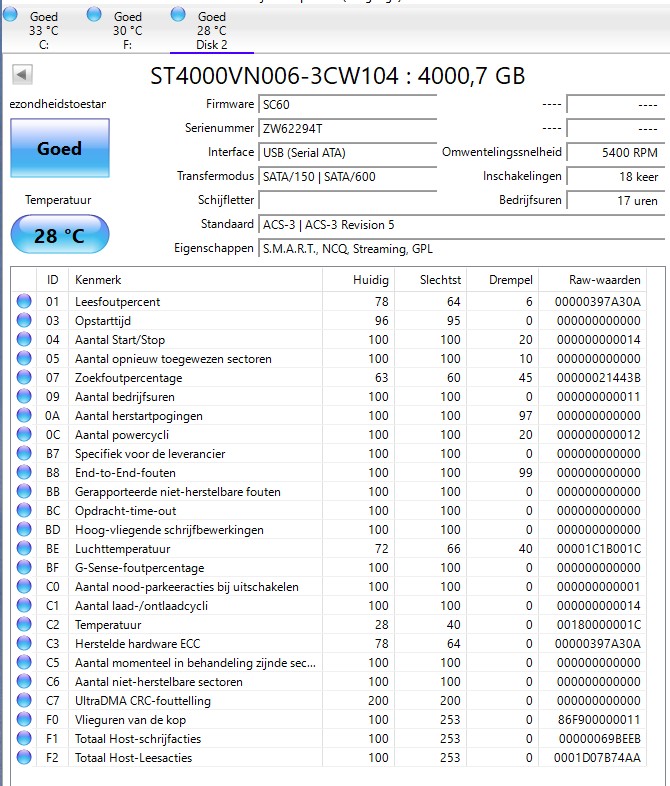Click status icon for Aantal bedrijfsuren

tap(24, 397)
